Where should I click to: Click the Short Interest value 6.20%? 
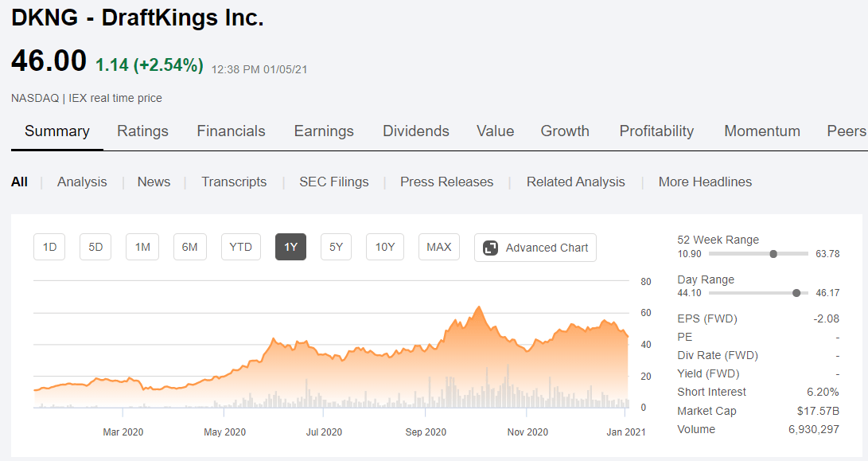tap(823, 392)
